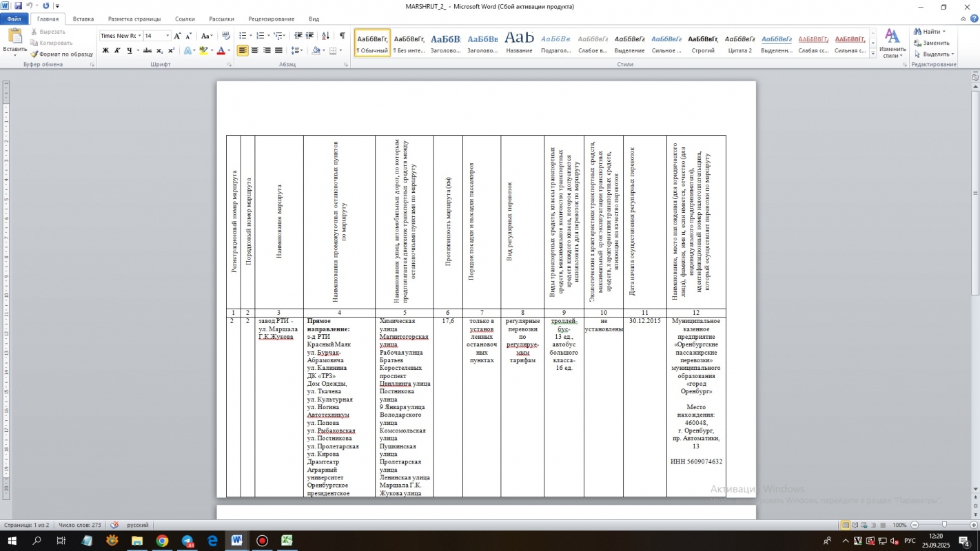Toggle show paragraph marks (¶)

tap(343, 36)
